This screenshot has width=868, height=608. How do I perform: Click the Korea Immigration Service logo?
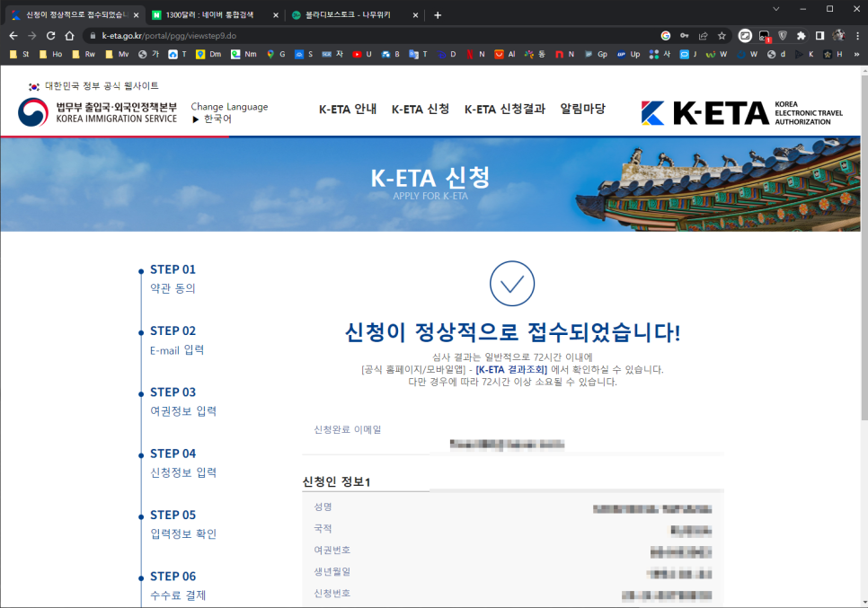click(x=97, y=112)
